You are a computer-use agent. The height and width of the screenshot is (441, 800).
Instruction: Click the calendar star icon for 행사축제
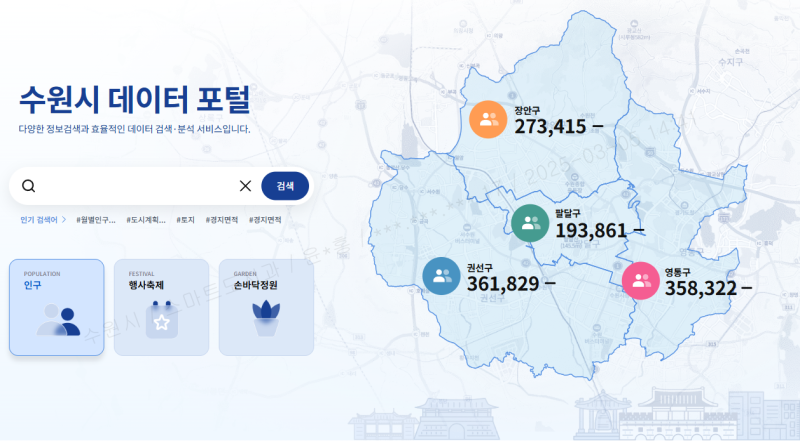pos(161,320)
